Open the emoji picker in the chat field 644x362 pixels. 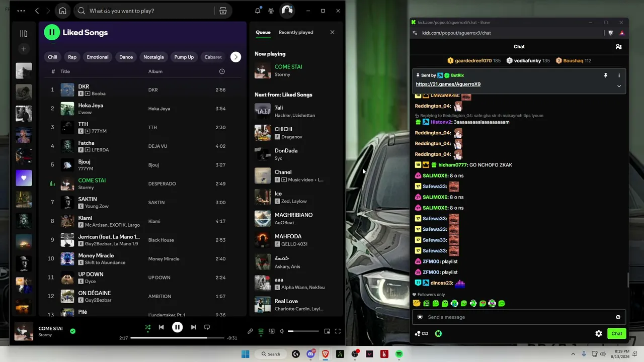(618, 317)
